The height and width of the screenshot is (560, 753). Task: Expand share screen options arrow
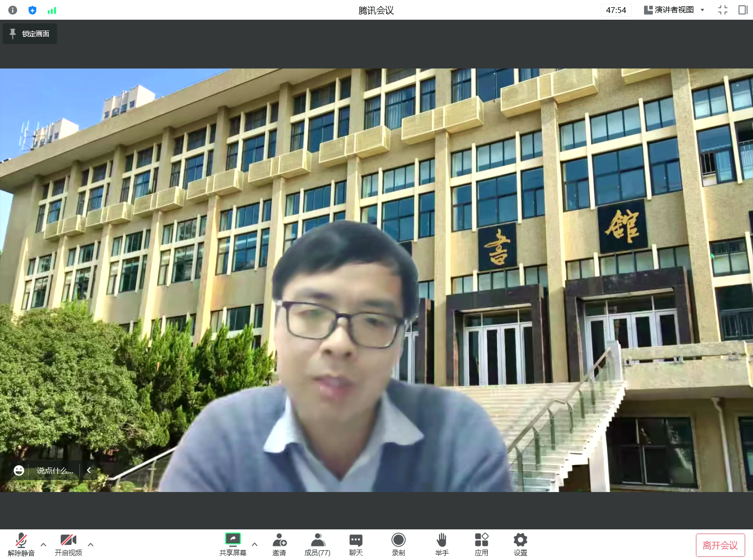(254, 544)
